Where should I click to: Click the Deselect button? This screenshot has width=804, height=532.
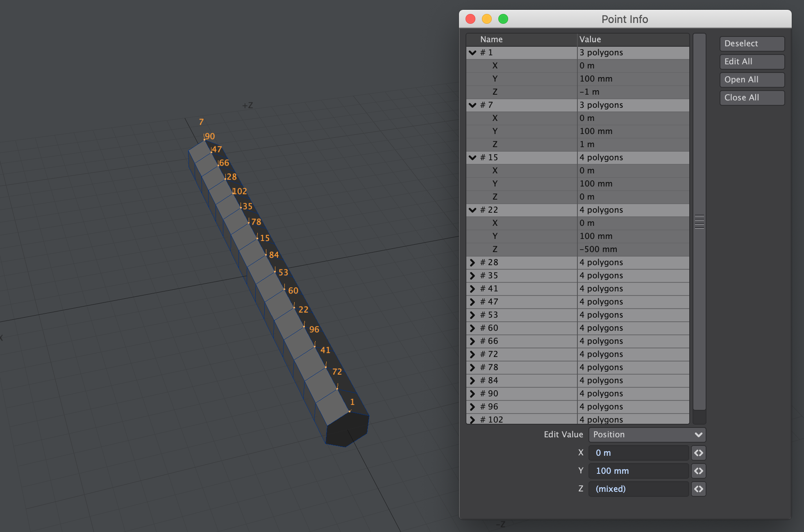point(752,43)
